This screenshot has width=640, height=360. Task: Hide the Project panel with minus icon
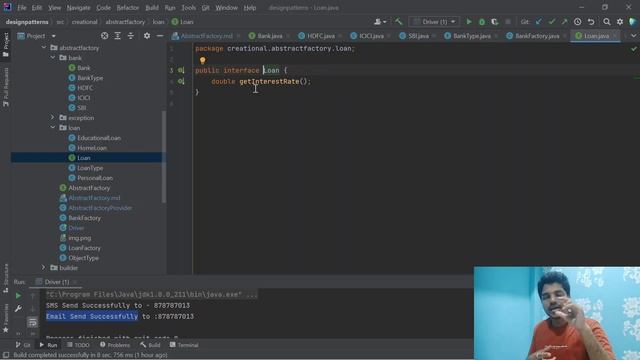tap(160, 36)
